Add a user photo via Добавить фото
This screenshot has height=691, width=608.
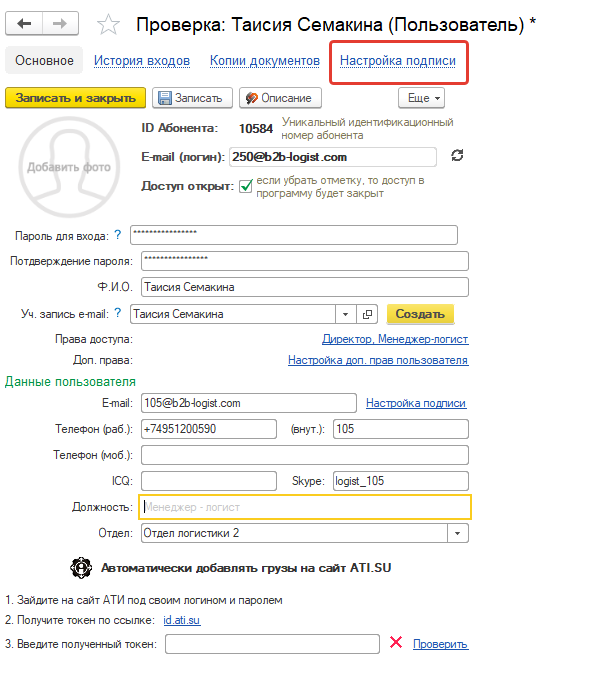click(69, 167)
